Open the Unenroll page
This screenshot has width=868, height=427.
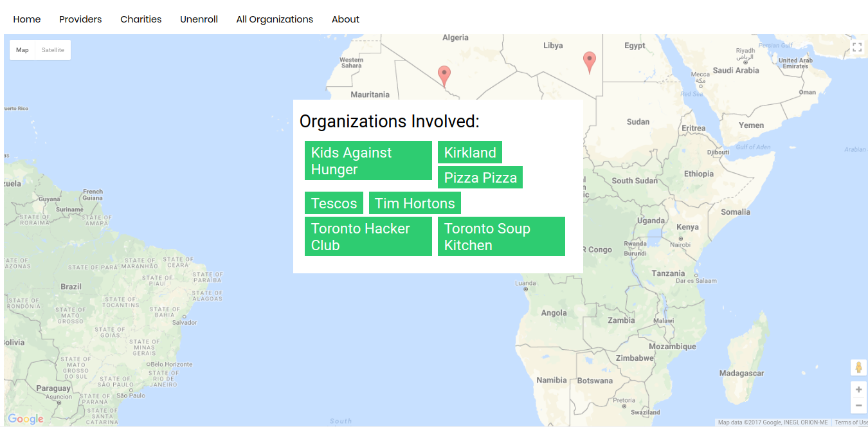199,19
